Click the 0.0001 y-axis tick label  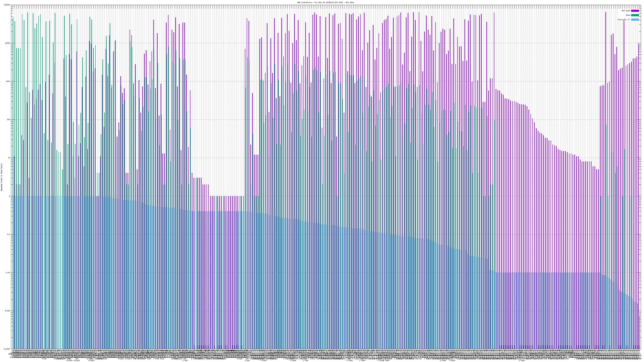point(7,349)
